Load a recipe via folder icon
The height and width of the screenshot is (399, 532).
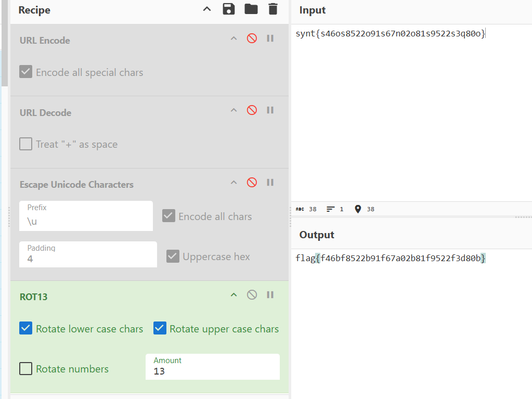[251, 9]
